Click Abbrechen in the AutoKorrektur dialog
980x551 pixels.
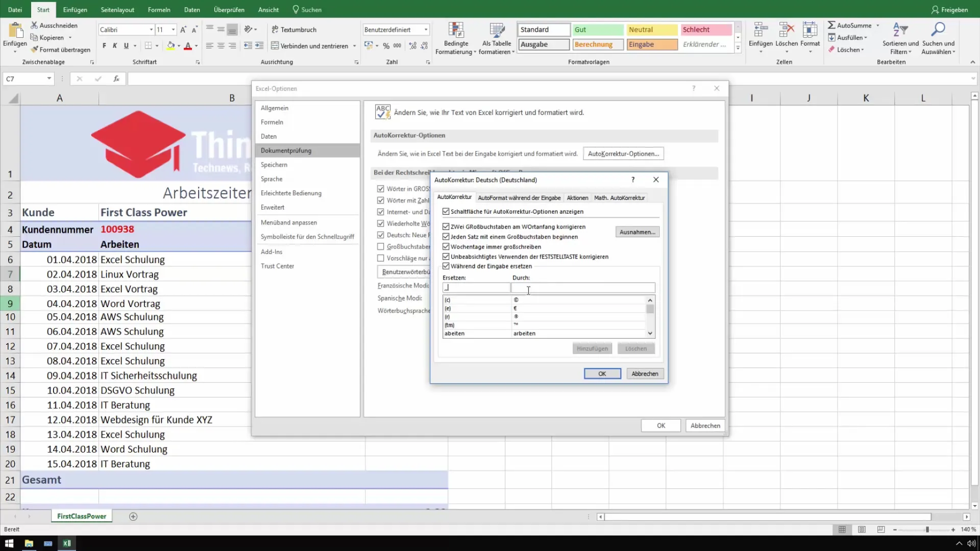pos(645,374)
